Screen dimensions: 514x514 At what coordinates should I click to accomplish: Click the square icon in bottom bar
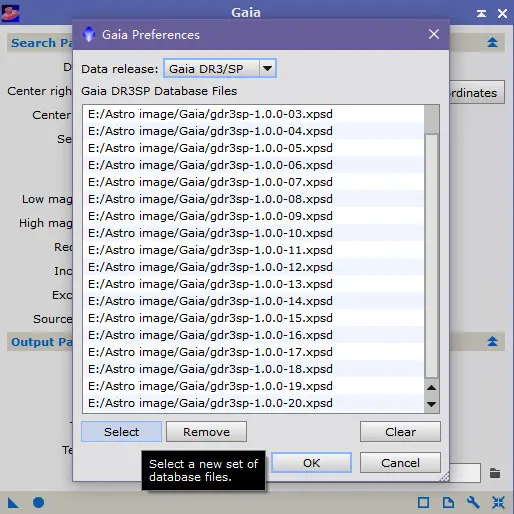point(423,502)
